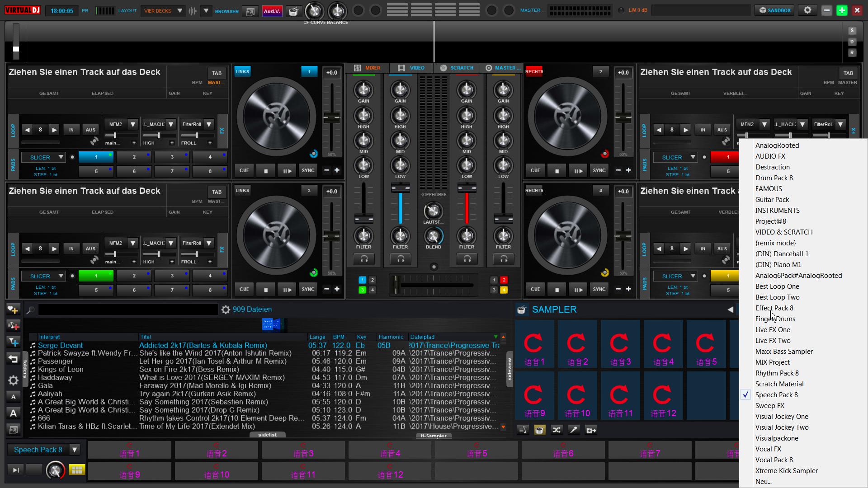Switch to the SCRATCH tab
Image resolution: width=868 pixels, height=488 pixels.
click(457, 68)
